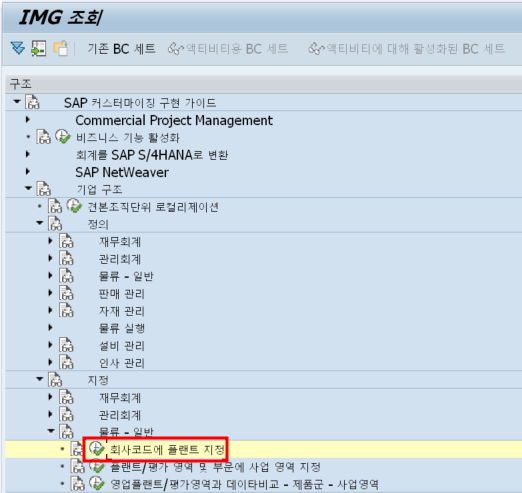Select the 견본조직단위 로컬리제이션 text
This screenshot has width=522, height=493.
click(x=153, y=207)
